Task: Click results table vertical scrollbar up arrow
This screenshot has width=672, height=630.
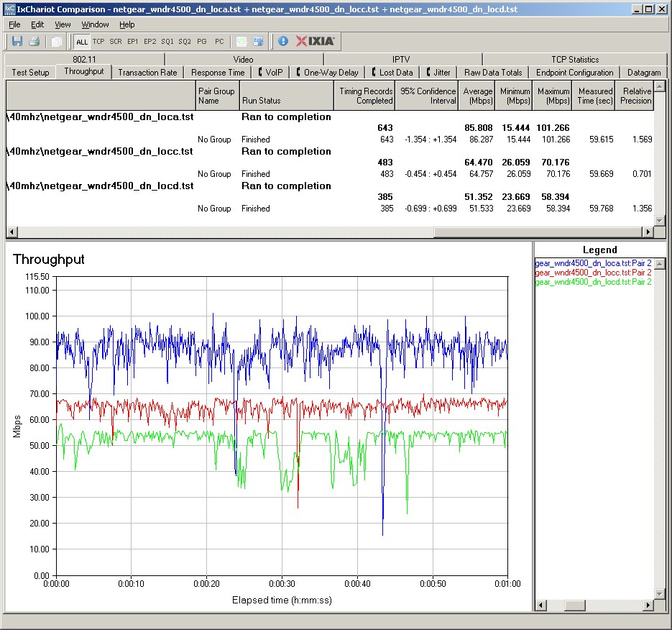Action: (x=660, y=86)
